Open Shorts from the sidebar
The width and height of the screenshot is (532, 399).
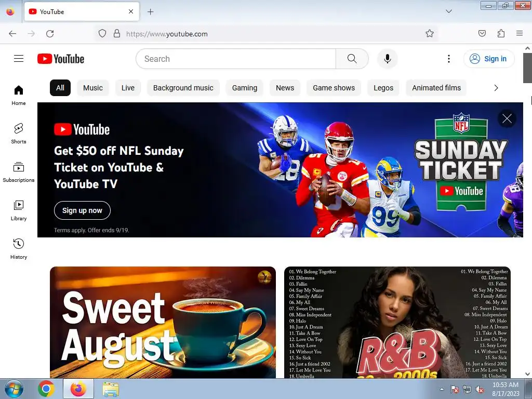[x=19, y=134]
